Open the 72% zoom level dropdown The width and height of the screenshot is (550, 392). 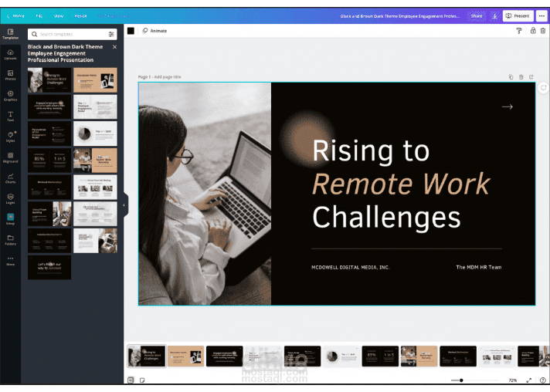coord(513,380)
